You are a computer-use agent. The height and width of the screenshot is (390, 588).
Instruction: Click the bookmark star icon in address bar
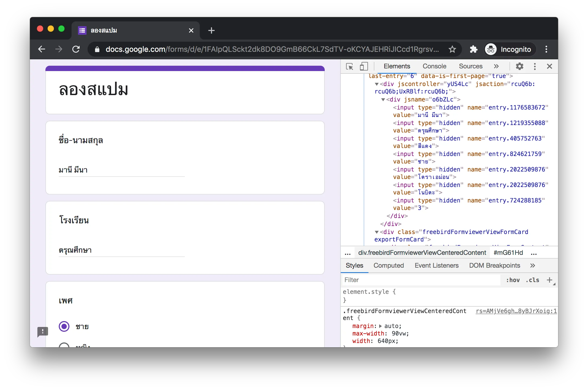click(452, 49)
